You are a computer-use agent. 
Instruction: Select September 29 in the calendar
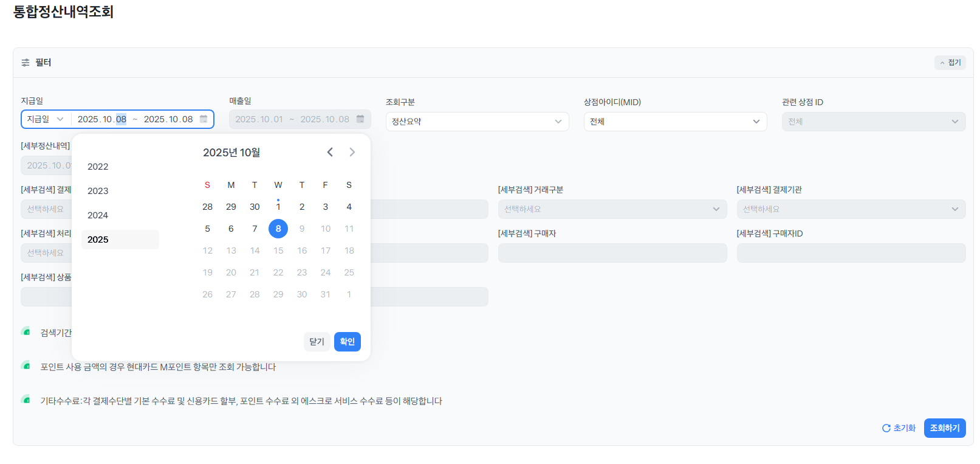pos(231,207)
